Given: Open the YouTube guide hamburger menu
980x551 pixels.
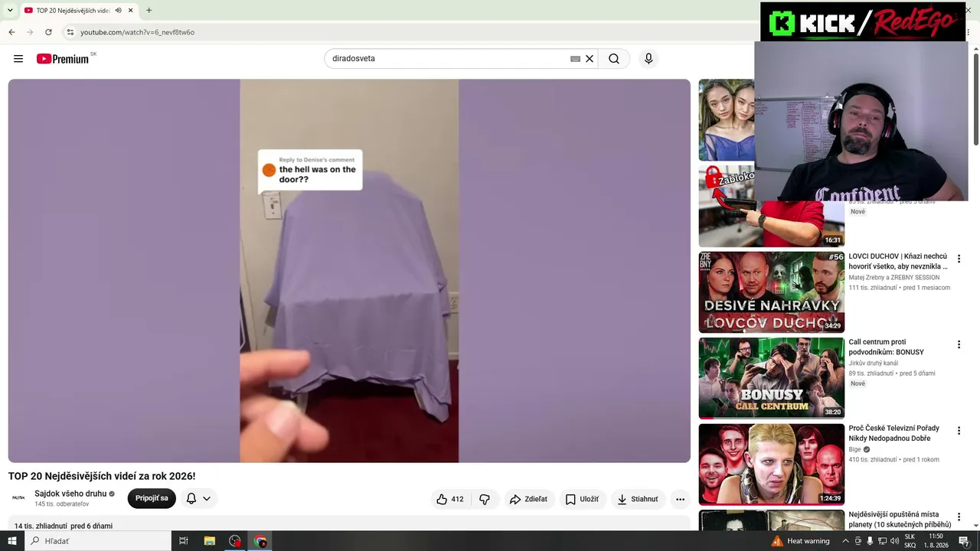Looking at the screenshot, I should [x=18, y=59].
